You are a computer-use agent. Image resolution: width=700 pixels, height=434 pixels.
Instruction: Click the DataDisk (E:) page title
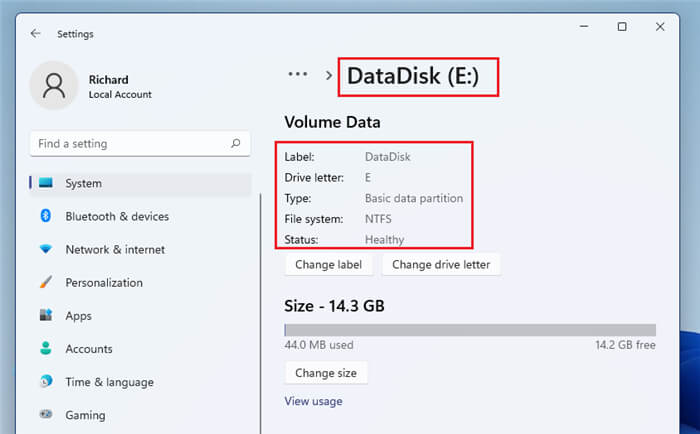[413, 75]
